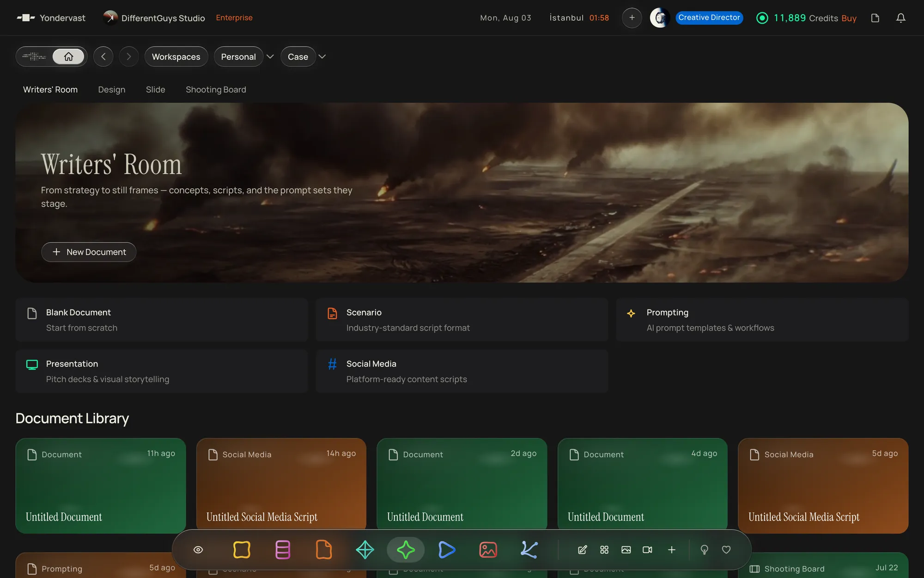Click the plus icon in dock
The height and width of the screenshot is (578, 924).
click(672, 550)
